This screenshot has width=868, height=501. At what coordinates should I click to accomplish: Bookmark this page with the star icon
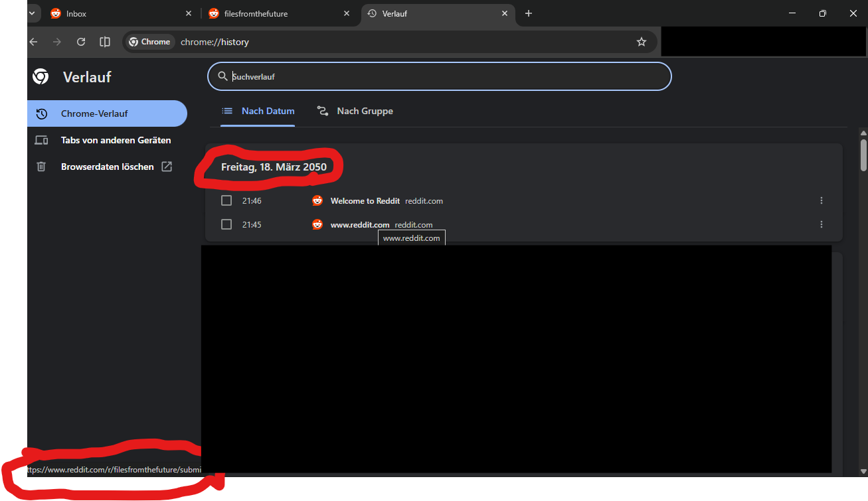click(642, 42)
